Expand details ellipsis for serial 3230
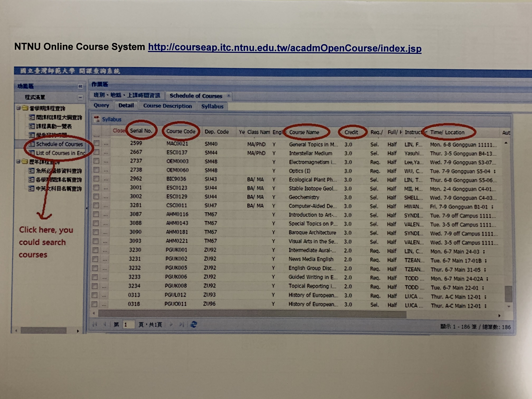This screenshot has height=399, width=532. tap(105, 251)
